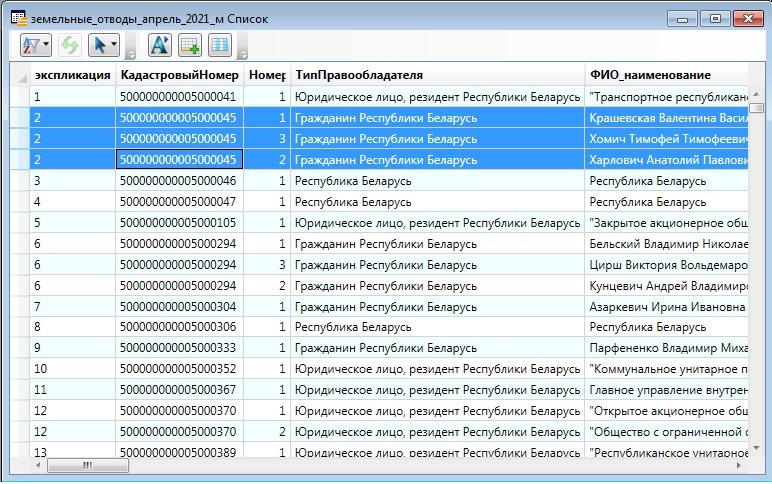The image size is (772, 484).
Task: Select the arrow pointer selection tool
Action: (x=99, y=45)
